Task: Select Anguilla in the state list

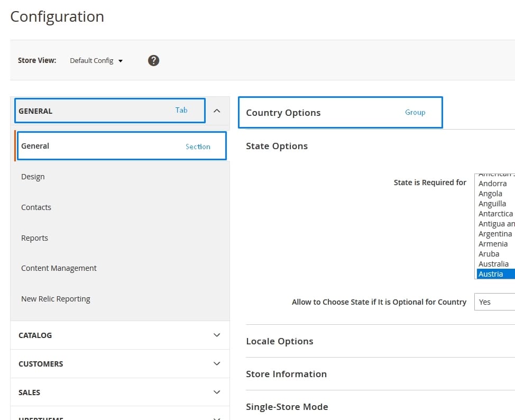Action: pyautogui.click(x=496, y=204)
